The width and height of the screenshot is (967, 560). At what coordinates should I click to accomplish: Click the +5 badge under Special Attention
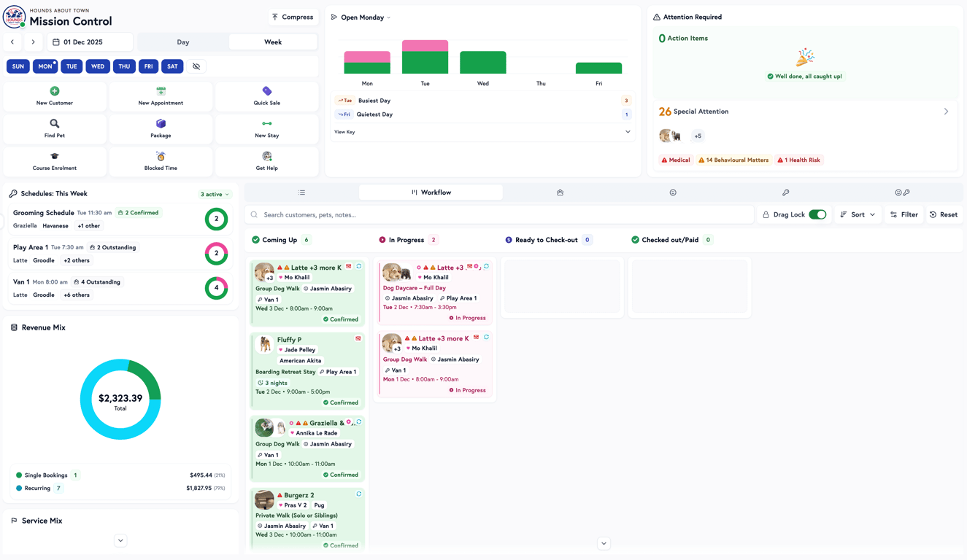click(698, 136)
